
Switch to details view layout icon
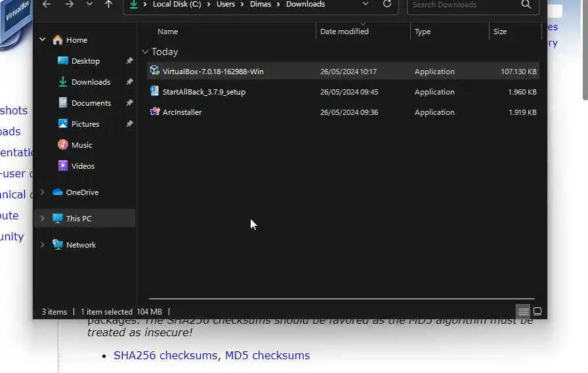523,311
